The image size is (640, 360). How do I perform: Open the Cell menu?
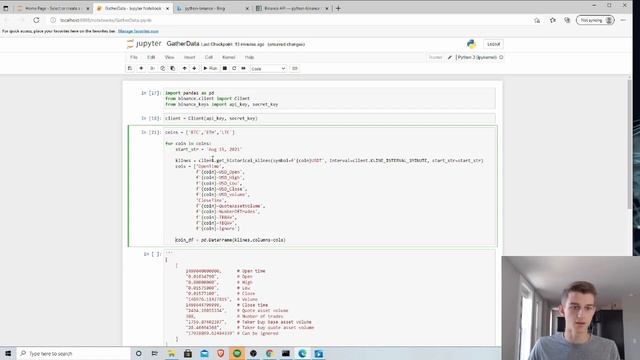209,58
